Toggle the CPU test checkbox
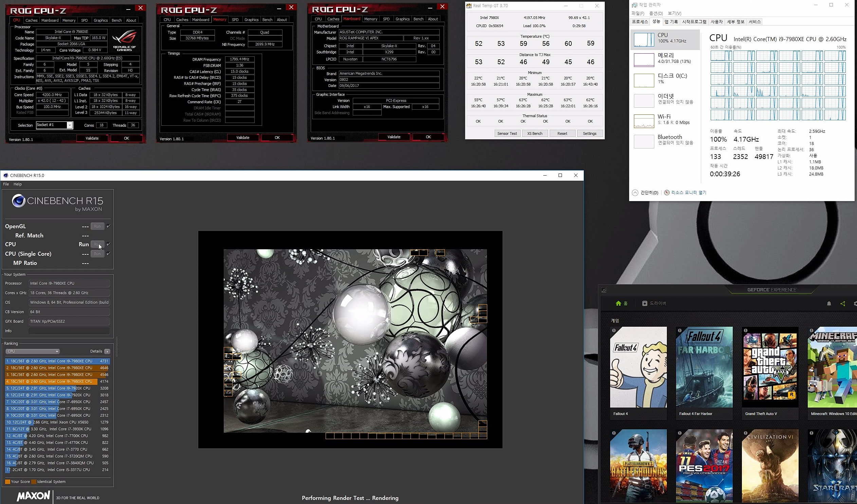Image resolution: width=857 pixels, height=504 pixels. (109, 244)
